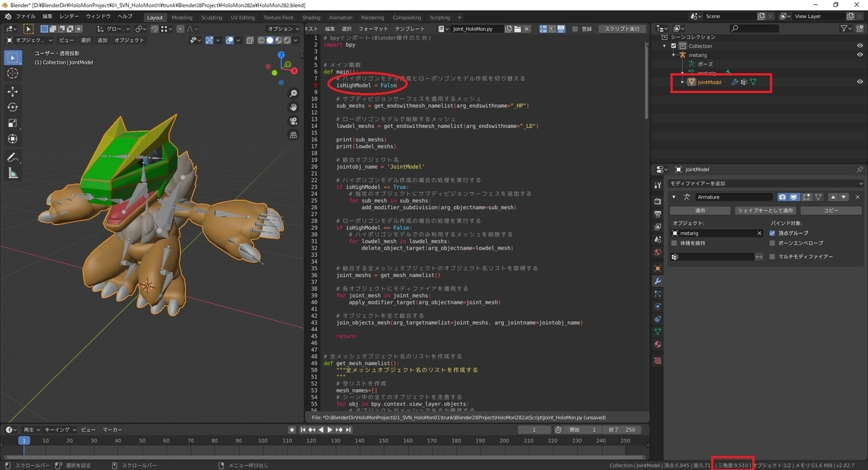
Task: Collapse the Armature modifier panel triangle
Action: tap(673, 197)
